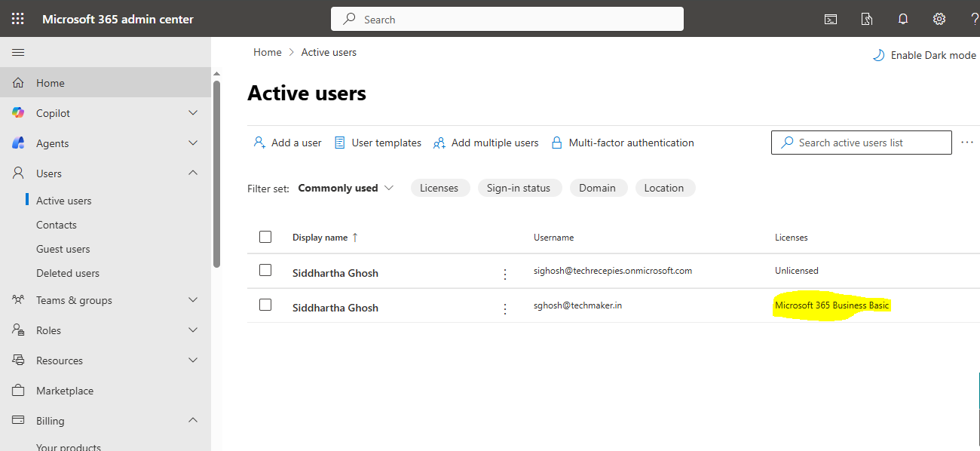Screen dimensions: 980x451
Task: Collapse navigation menu hamburger icon
Action: (18, 52)
